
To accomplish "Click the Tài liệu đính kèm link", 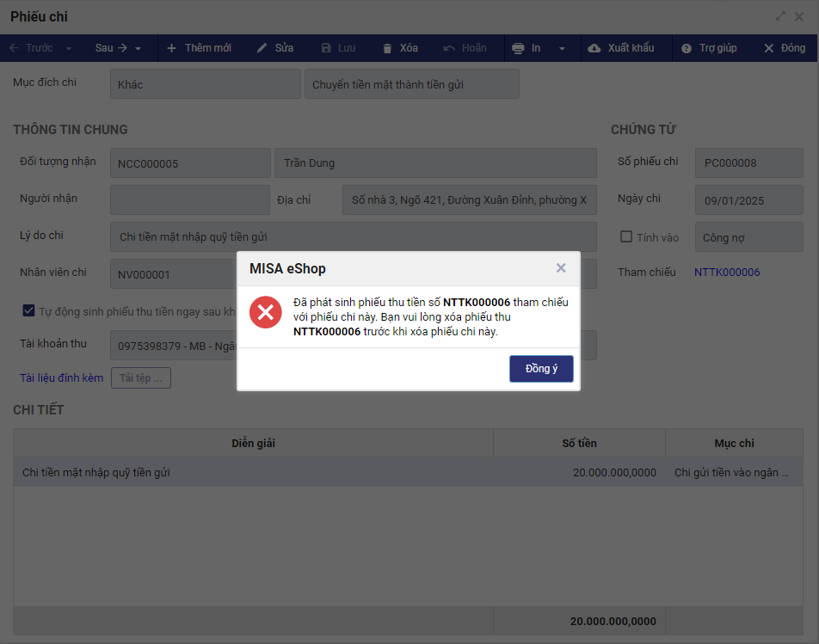I will click(62, 377).
